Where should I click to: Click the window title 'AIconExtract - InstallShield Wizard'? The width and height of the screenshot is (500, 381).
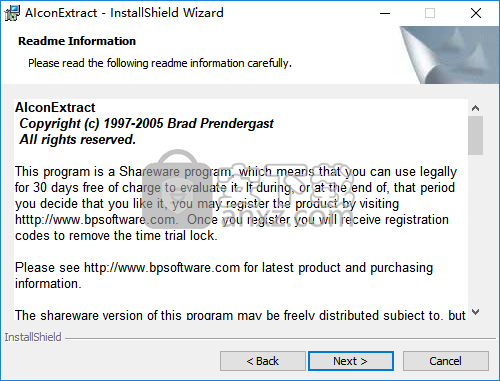click(x=124, y=13)
